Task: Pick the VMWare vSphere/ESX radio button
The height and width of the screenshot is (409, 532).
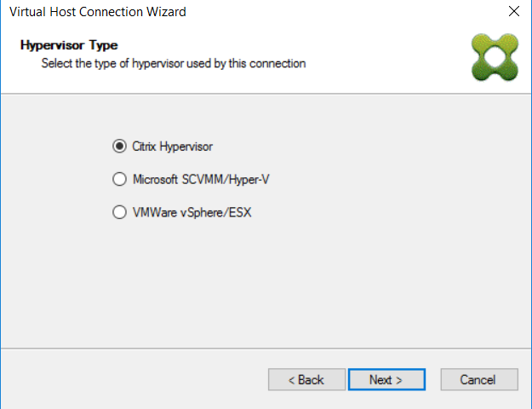Action: click(x=119, y=212)
